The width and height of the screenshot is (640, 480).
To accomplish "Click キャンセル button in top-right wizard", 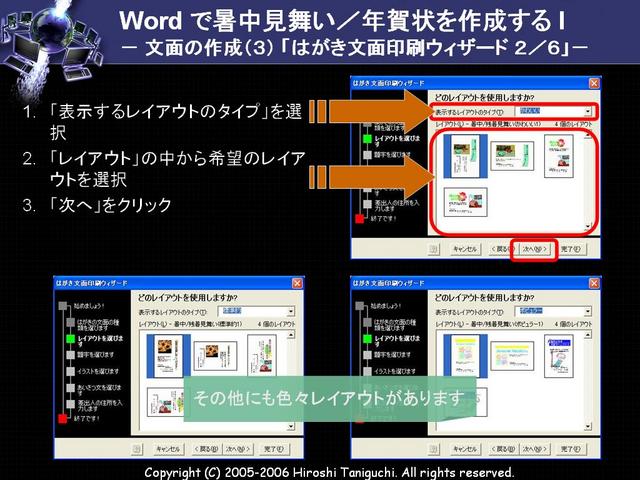I will pyautogui.click(x=465, y=249).
